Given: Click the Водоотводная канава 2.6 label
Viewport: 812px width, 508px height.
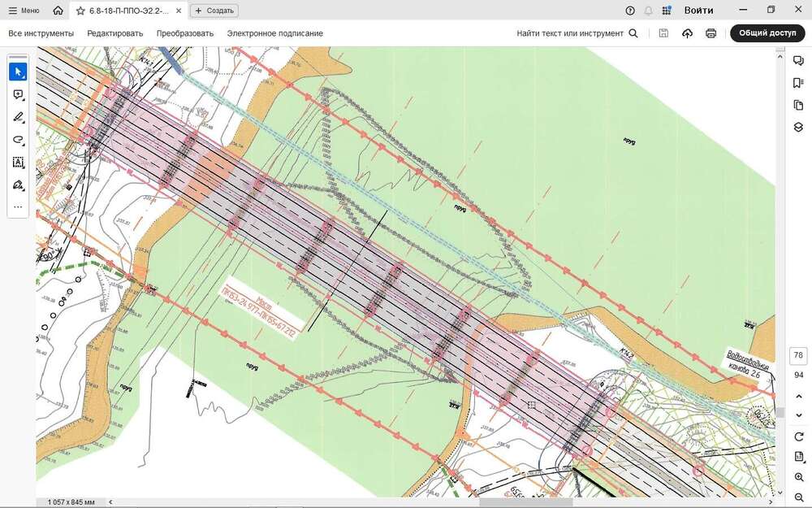Looking at the screenshot, I should 747,366.
